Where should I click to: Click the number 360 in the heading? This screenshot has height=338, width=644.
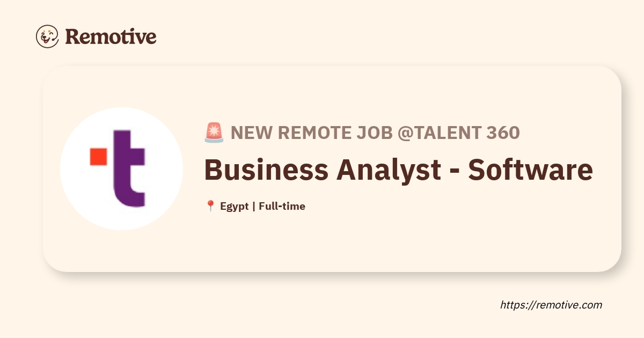[x=502, y=133]
